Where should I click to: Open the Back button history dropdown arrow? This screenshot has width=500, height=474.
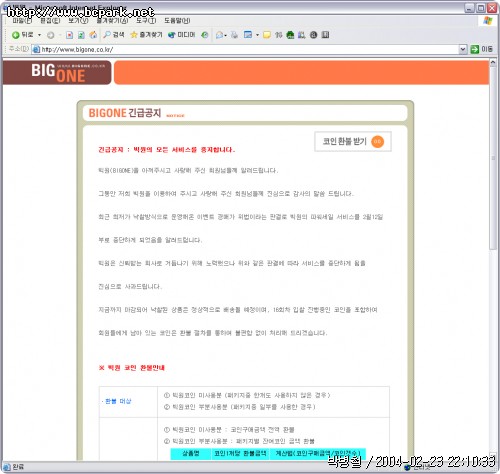pyautogui.click(x=39, y=35)
